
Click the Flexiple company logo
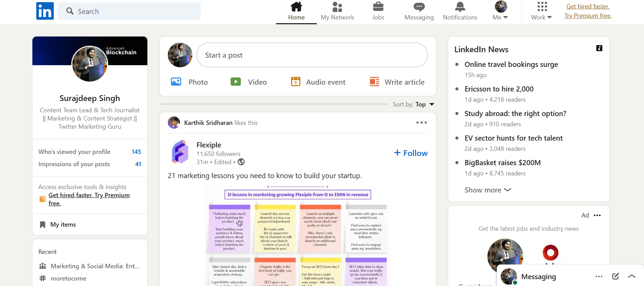(x=180, y=152)
